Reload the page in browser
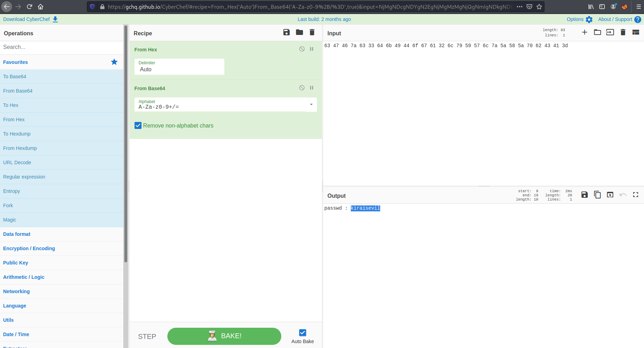Viewport: 644px width, 348px height. click(29, 7)
